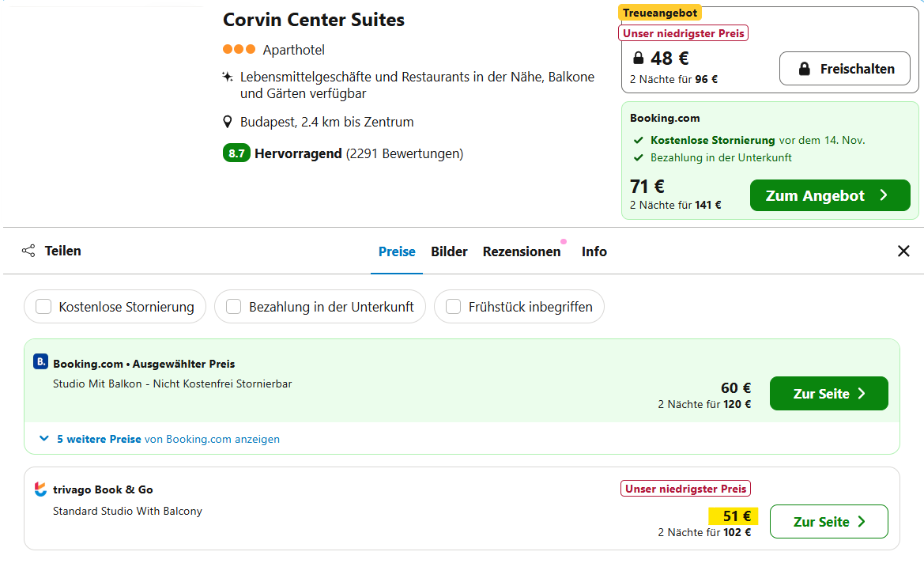Click the chevron on Zum Angebot button
Viewport: 924px width, 563px height.
tap(884, 195)
